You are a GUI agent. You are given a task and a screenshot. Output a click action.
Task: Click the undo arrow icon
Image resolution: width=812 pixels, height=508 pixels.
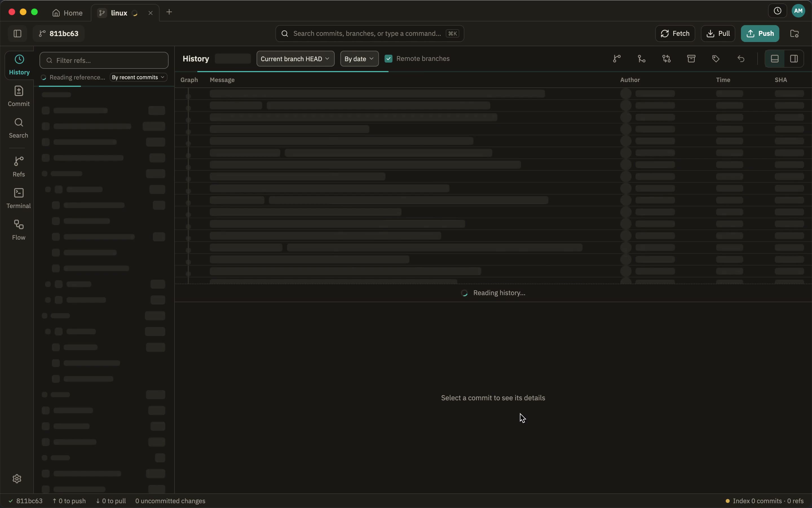[x=741, y=59]
